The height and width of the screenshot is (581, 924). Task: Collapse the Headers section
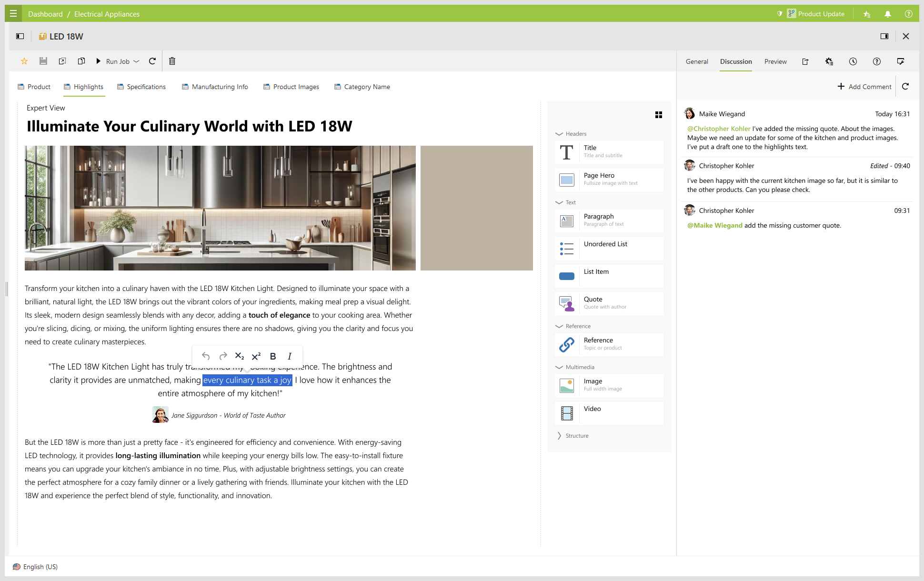[x=560, y=134]
